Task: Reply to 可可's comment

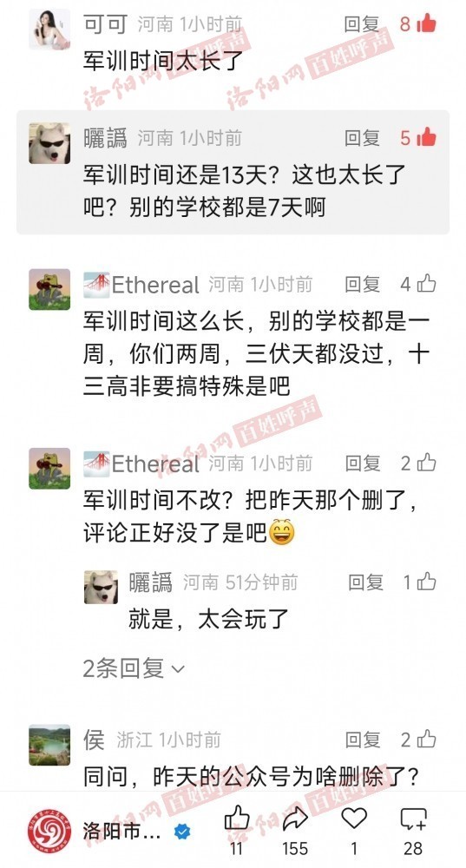Action: tap(361, 24)
